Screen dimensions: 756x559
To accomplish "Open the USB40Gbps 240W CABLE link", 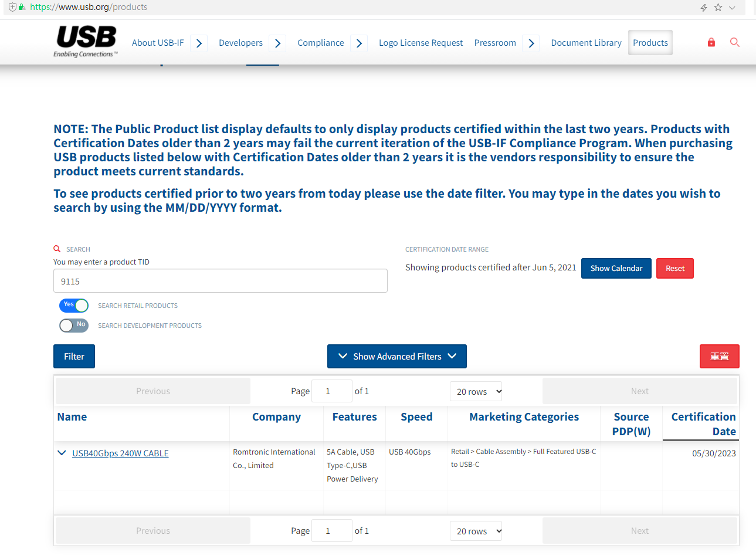I will pyautogui.click(x=120, y=453).
